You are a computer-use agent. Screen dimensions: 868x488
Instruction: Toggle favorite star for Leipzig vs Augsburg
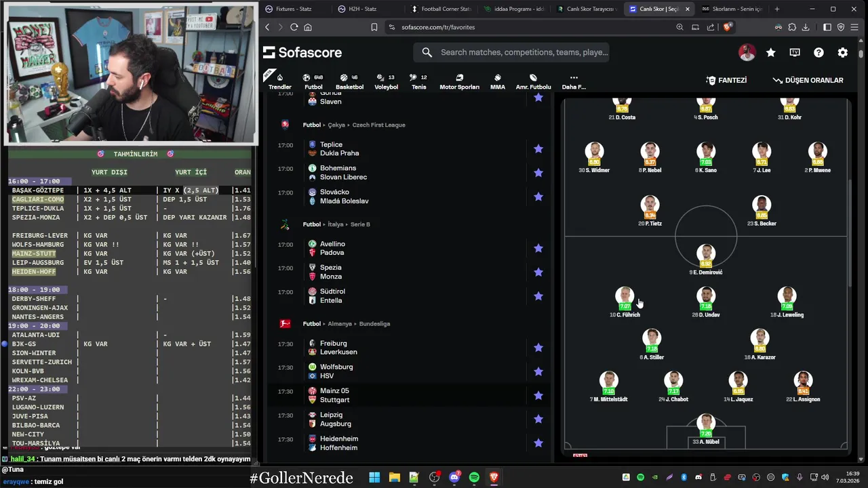click(538, 419)
